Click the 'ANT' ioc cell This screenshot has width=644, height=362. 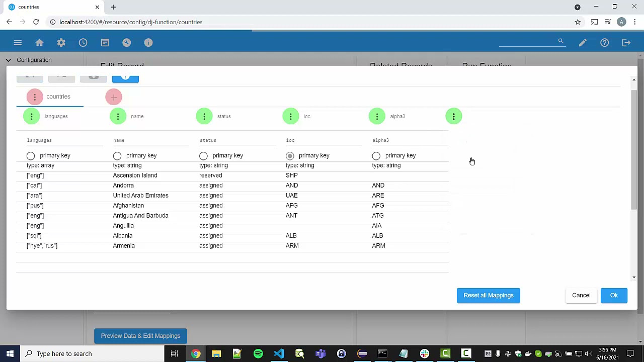(291, 216)
